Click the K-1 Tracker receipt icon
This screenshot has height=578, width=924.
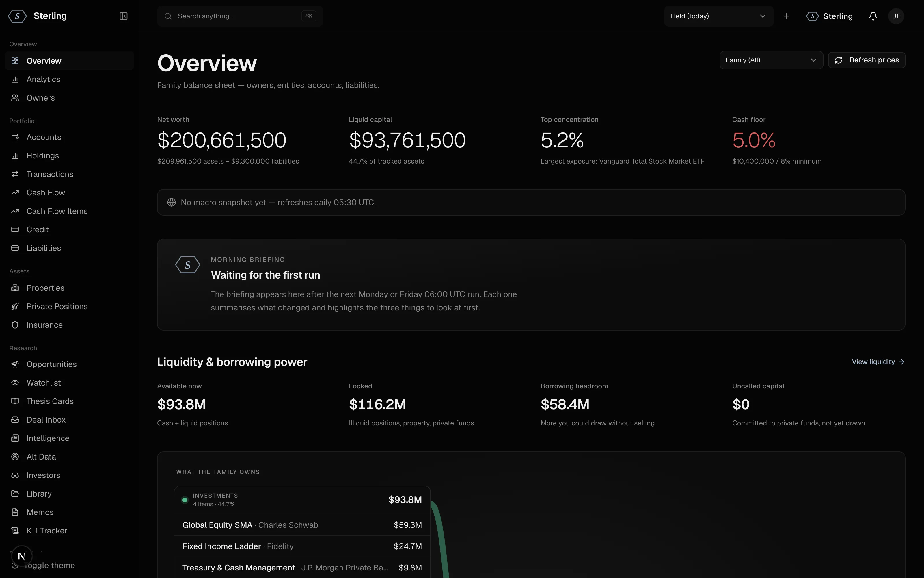(15, 531)
